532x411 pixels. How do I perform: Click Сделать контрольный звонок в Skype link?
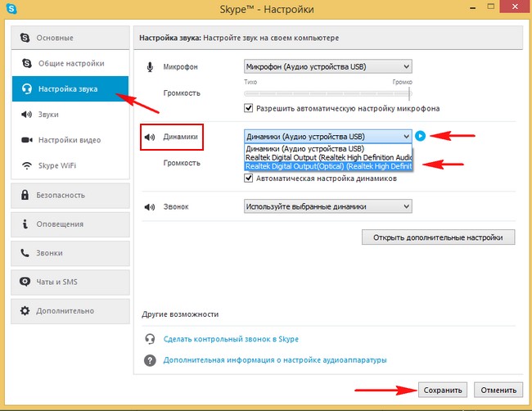(231, 339)
